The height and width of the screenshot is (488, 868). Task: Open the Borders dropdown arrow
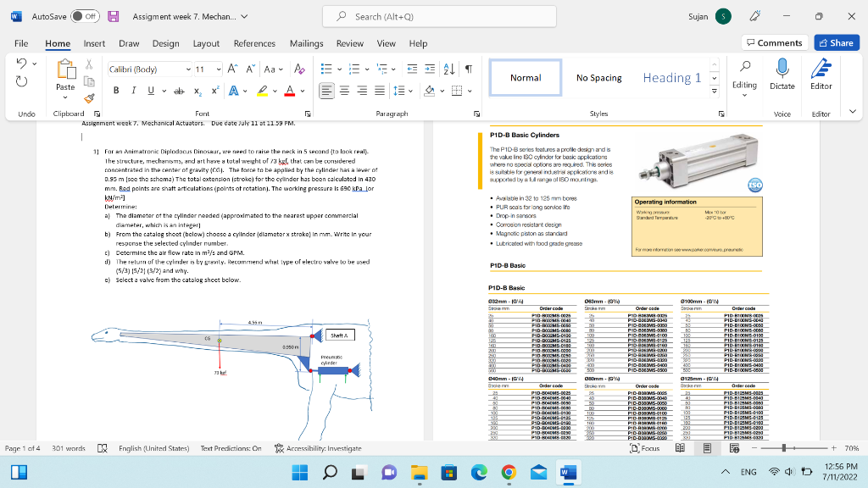(470, 91)
